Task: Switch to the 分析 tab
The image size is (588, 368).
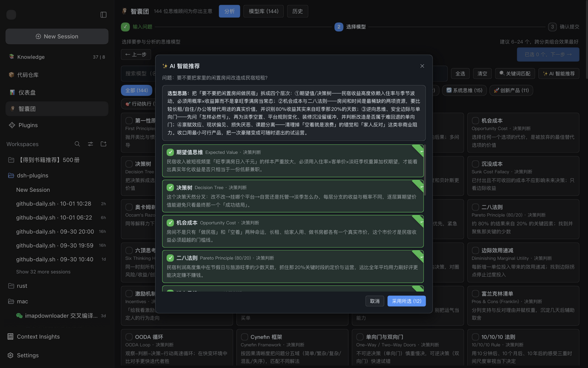Action: pyautogui.click(x=229, y=11)
